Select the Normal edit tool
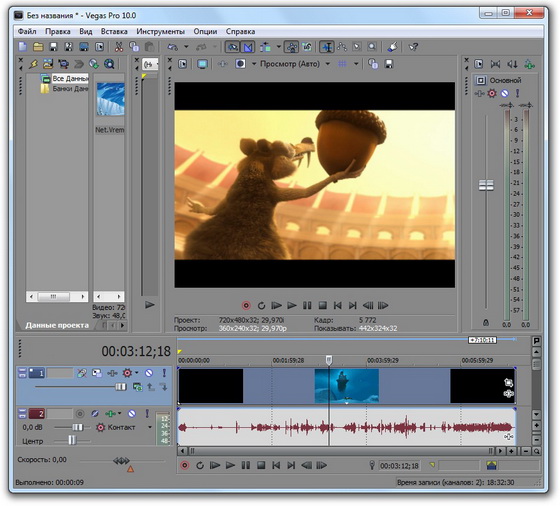 click(x=326, y=47)
